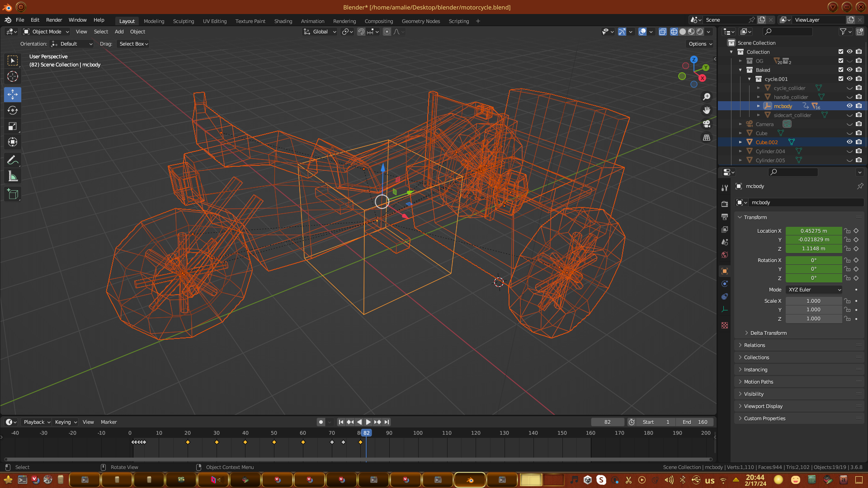Hide mcbody with its eye icon
The image size is (868, 488).
tap(849, 106)
